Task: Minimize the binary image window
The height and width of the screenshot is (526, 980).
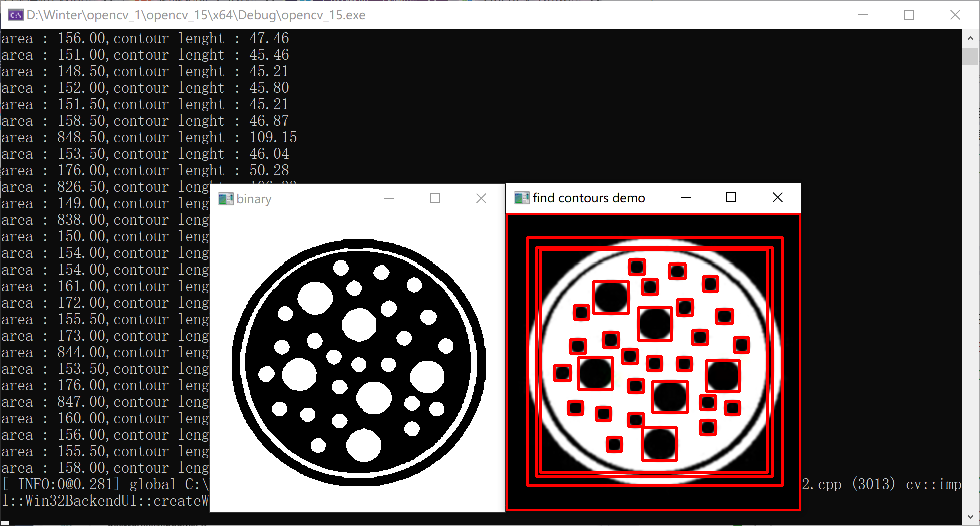Action: [x=389, y=199]
